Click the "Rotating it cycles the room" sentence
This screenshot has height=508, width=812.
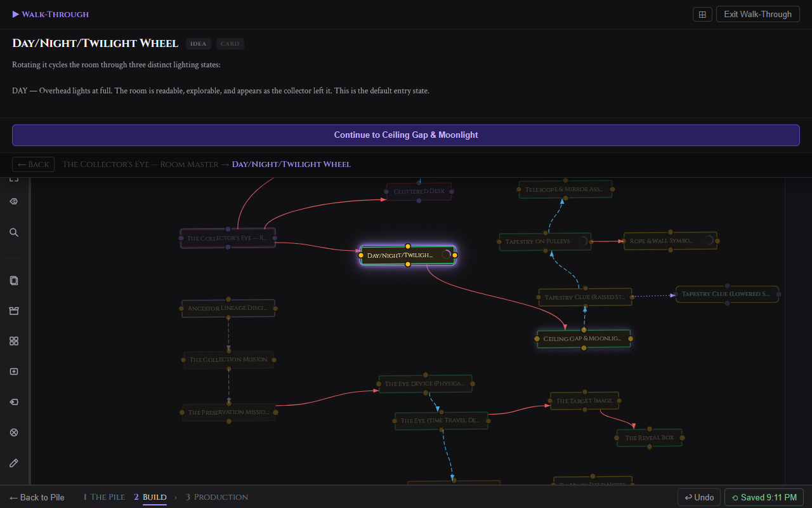pos(116,65)
